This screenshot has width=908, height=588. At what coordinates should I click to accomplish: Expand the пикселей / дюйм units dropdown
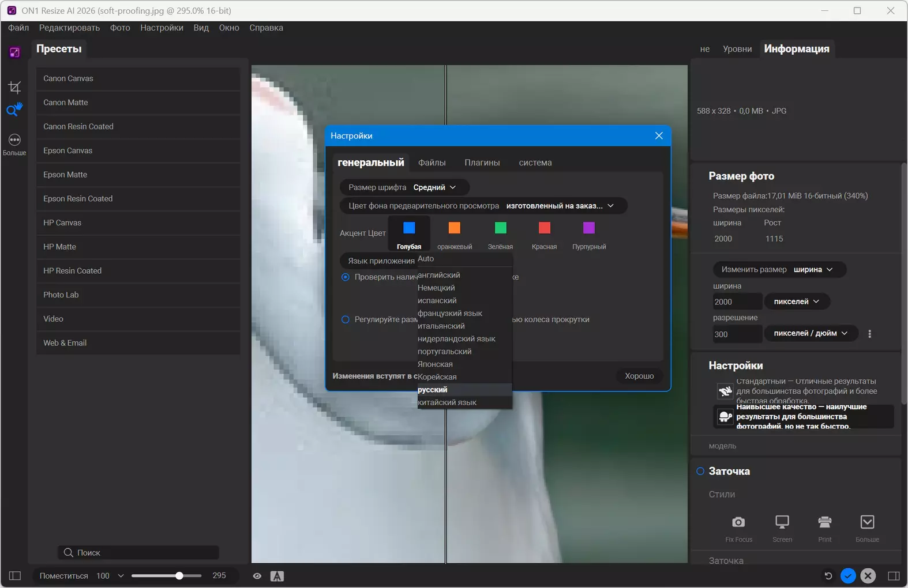point(811,333)
